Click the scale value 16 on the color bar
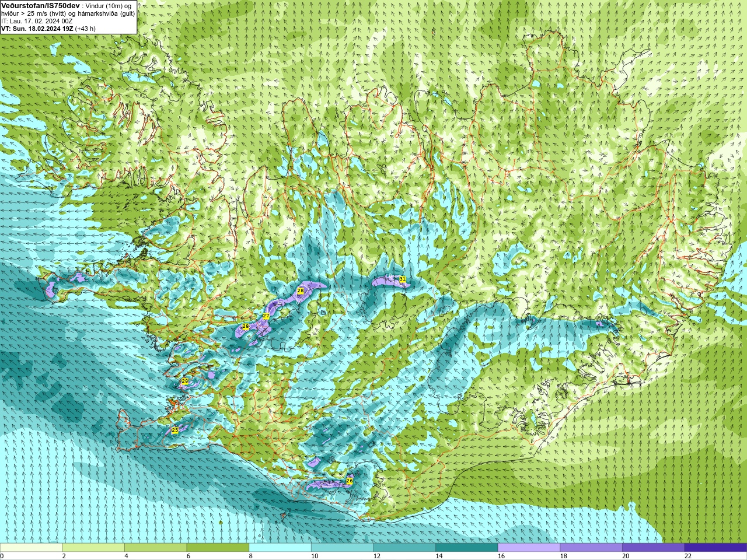The height and width of the screenshot is (560, 747). coord(501,556)
